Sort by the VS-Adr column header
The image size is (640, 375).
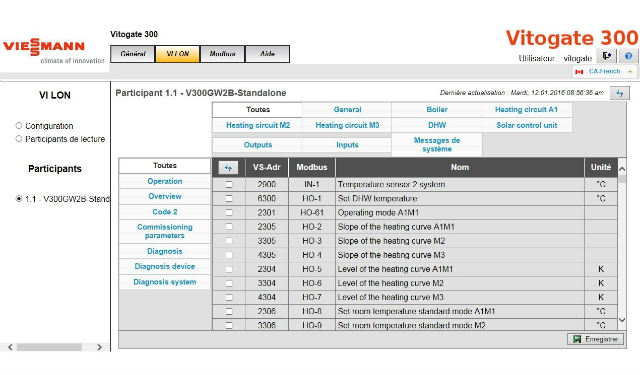tap(267, 167)
